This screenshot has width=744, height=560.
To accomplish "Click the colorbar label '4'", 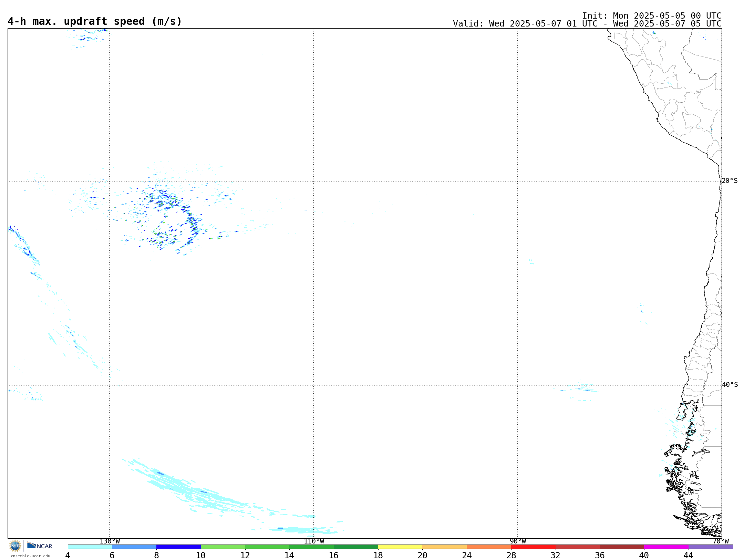I will click(68, 556).
